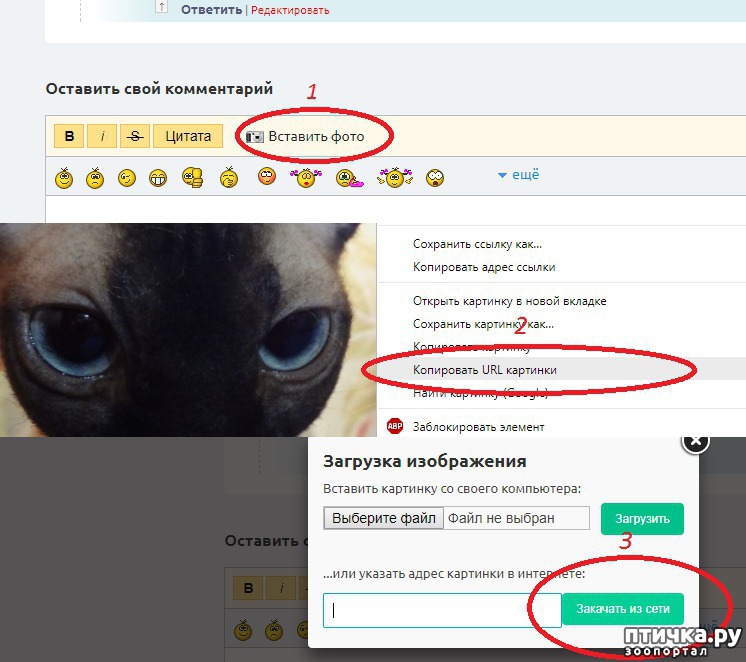Viewport: 746px width, 662px height.
Task: Insert the surprised wide-eyed emoji
Action: pyautogui.click(x=435, y=178)
